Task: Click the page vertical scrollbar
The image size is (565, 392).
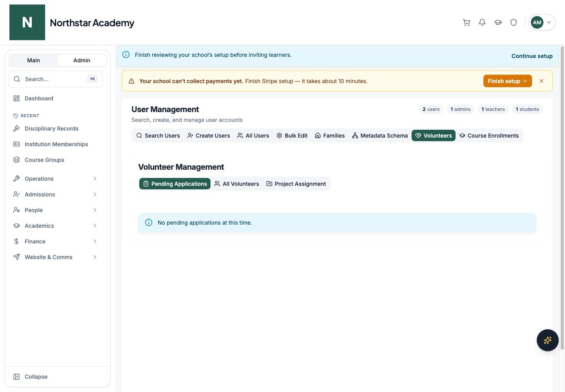Action: [x=562, y=198]
